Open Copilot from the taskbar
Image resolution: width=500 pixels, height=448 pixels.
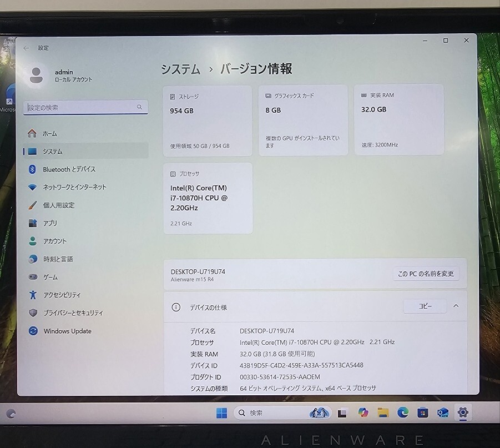(362, 412)
